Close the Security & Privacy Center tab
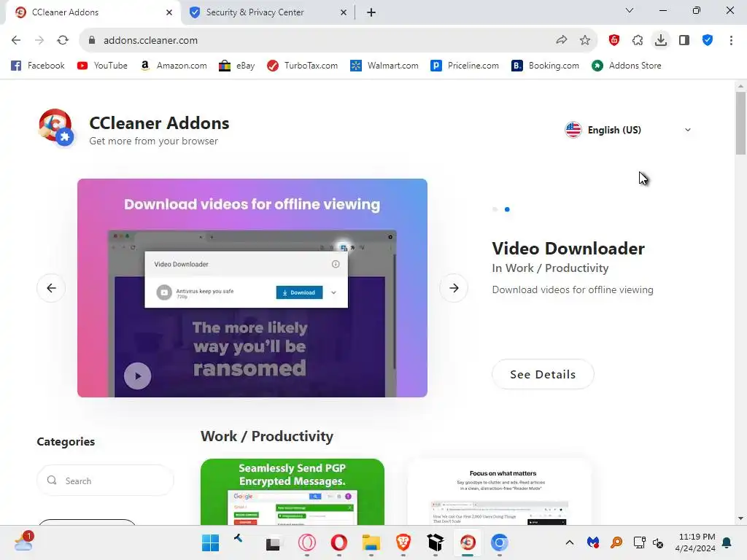 pos(344,12)
